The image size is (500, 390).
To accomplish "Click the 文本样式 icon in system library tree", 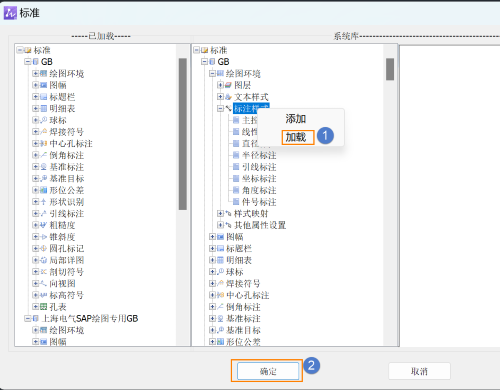I will 228,97.
